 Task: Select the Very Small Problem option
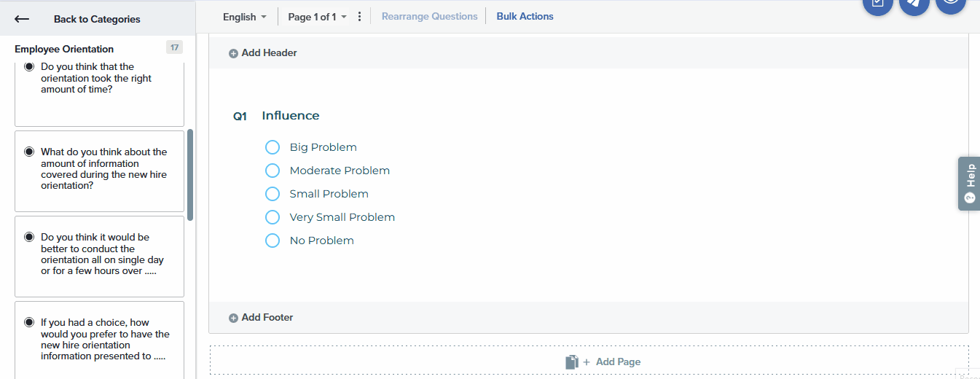(x=273, y=217)
